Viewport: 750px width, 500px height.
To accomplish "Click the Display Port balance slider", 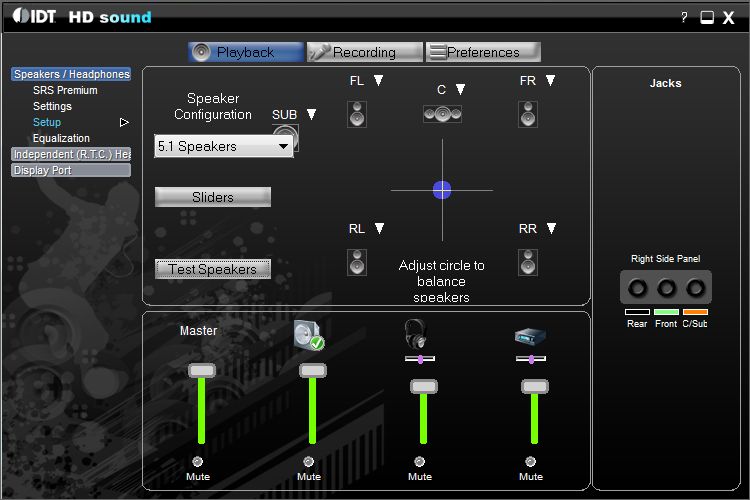I will coord(531,359).
